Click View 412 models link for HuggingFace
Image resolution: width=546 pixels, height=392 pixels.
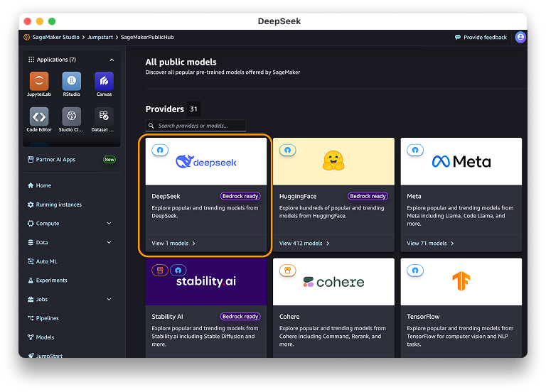click(304, 244)
